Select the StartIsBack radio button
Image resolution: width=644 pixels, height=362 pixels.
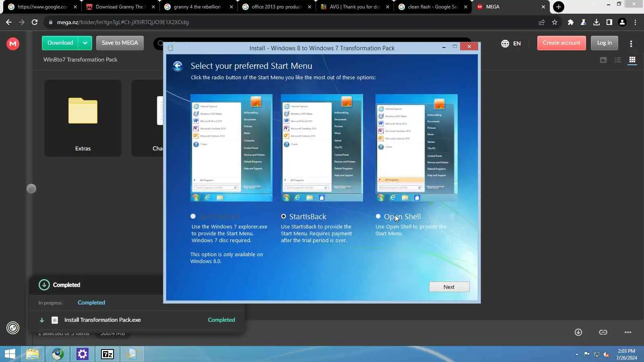point(283,216)
